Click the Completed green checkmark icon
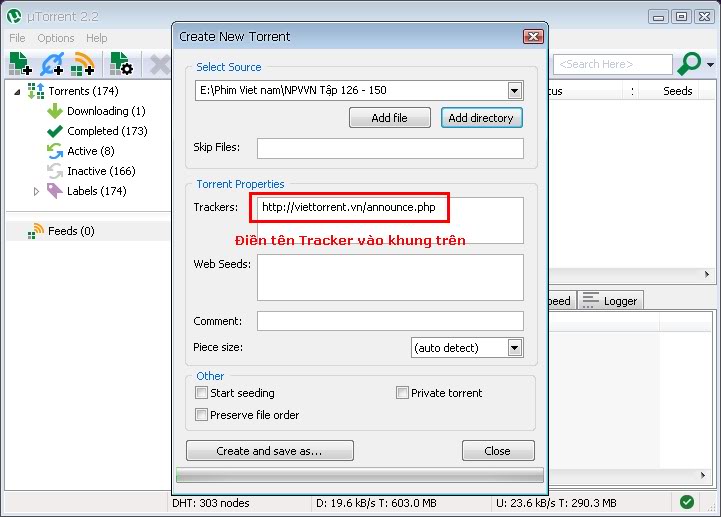Image resolution: width=721 pixels, height=517 pixels. [55, 131]
